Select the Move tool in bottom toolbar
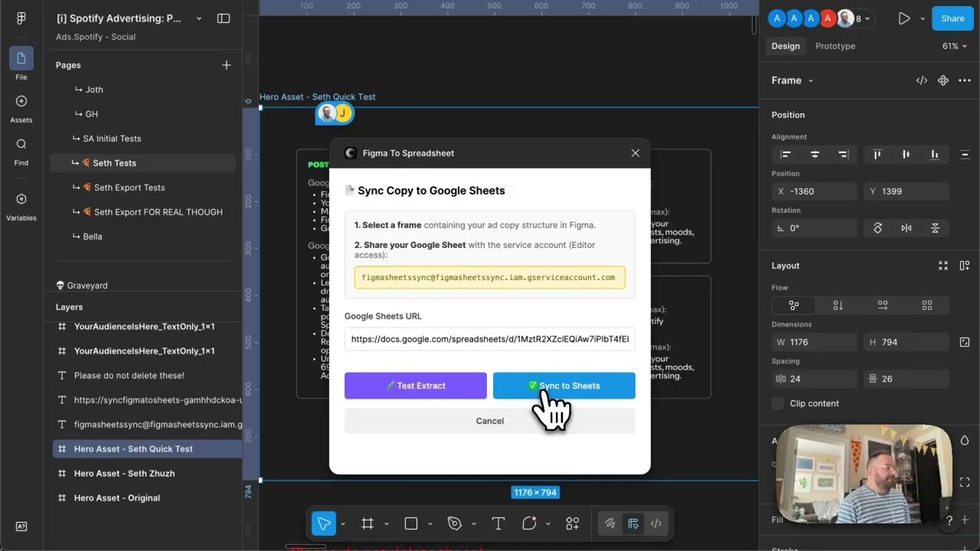 point(324,523)
